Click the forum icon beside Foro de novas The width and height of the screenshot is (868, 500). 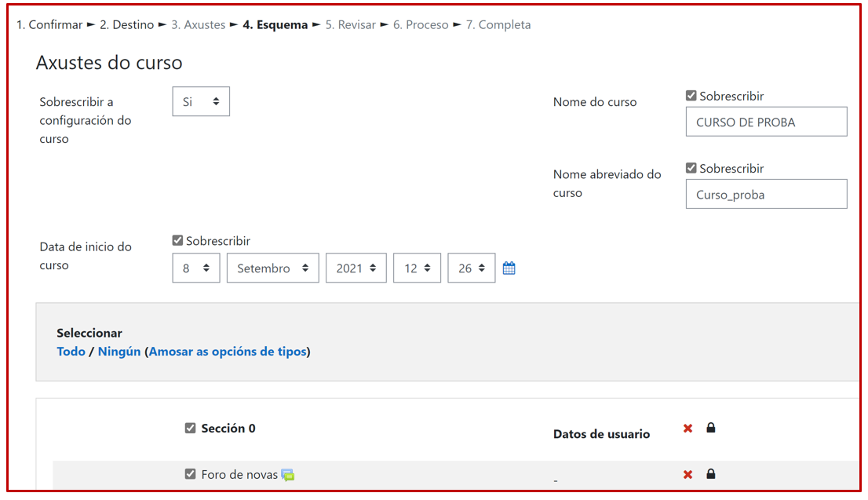[288, 475]
